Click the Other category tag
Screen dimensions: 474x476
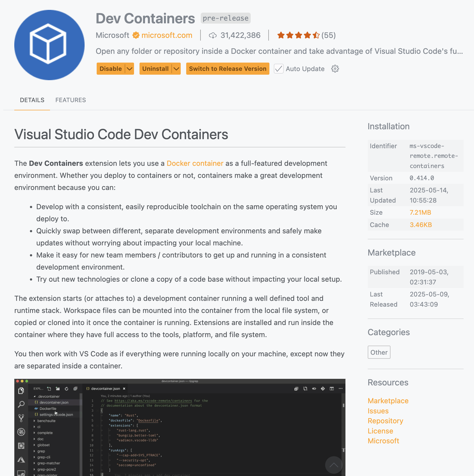379,352
